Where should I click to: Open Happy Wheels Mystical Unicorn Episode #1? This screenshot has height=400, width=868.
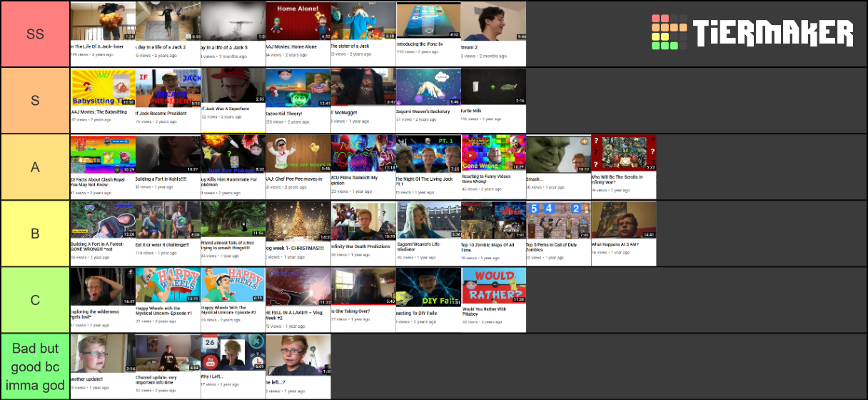(168, 299)
